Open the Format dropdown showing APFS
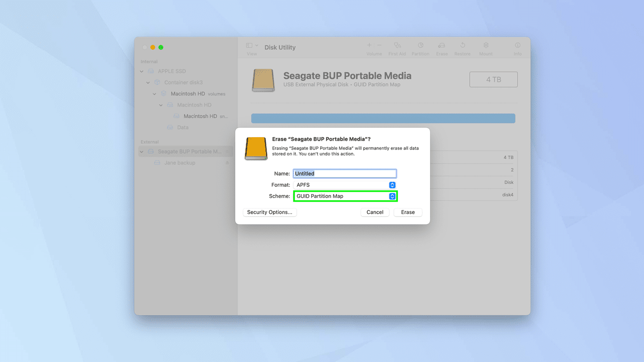 (345, 185)
